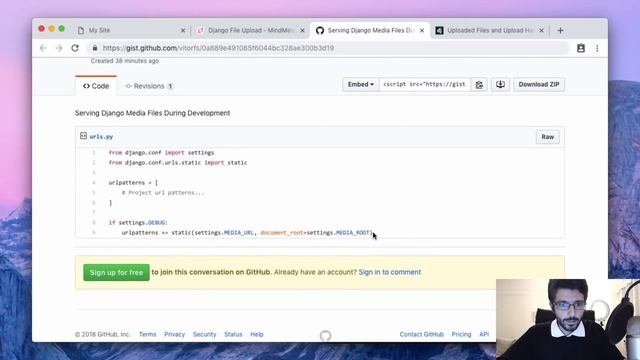Image resolution: width=640 pixels, height=360 pixels.
Task: Open the Pricing footer link
Action: (x=461, y=334)
